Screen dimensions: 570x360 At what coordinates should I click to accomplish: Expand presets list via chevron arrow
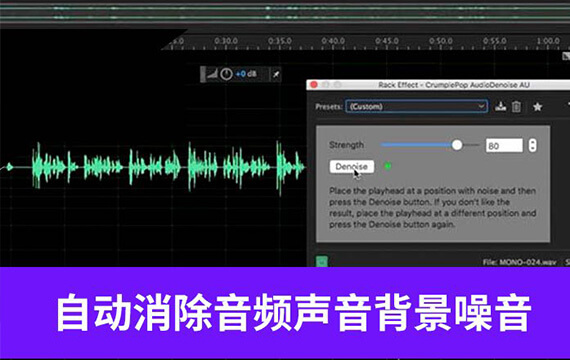(481, 106)
